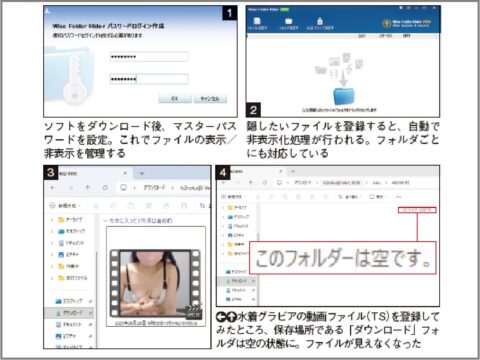Open the Wise Folder Hider PRO upgrade link
Viewport: 480px width, 360px height.
tap(407, 23)
